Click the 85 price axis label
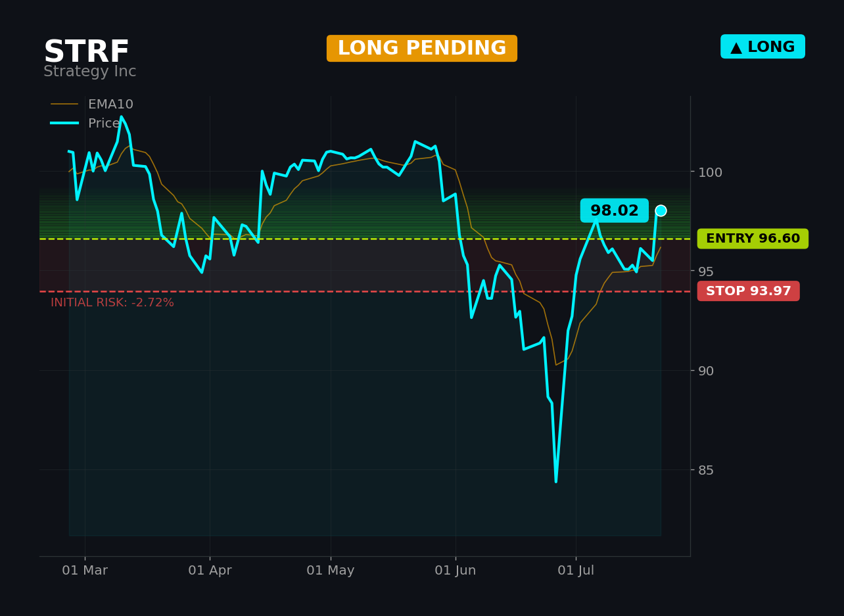 [x=706, y=470]
